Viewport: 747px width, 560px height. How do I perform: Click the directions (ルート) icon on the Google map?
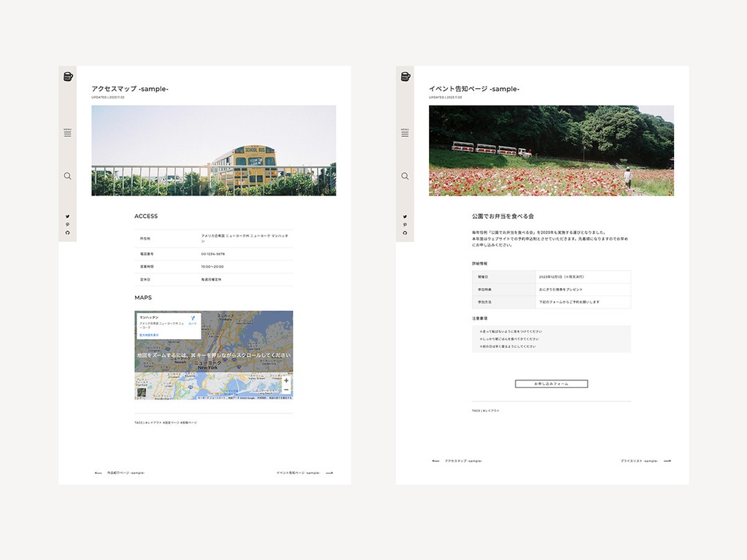tap(193, 318)
